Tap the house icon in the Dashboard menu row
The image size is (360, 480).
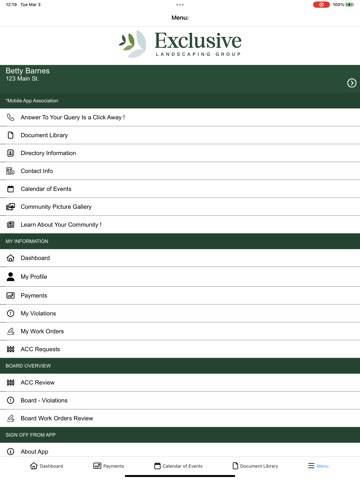point(11,258)
